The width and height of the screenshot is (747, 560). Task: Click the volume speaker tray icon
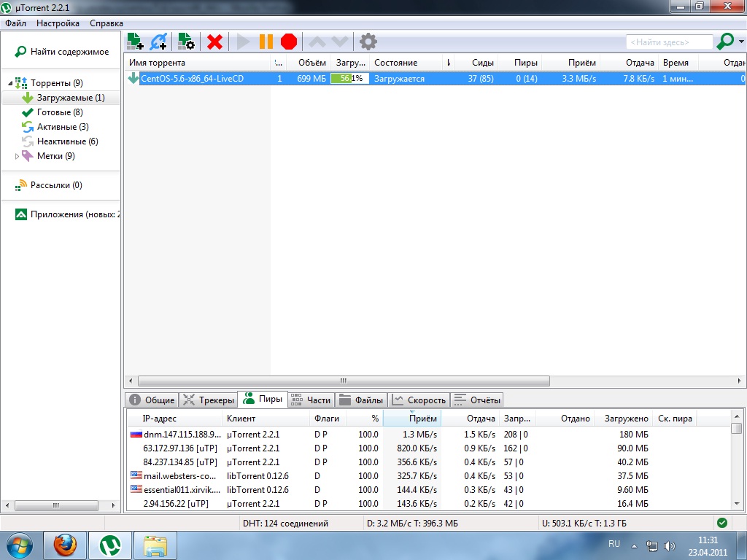tap(670, 546)
